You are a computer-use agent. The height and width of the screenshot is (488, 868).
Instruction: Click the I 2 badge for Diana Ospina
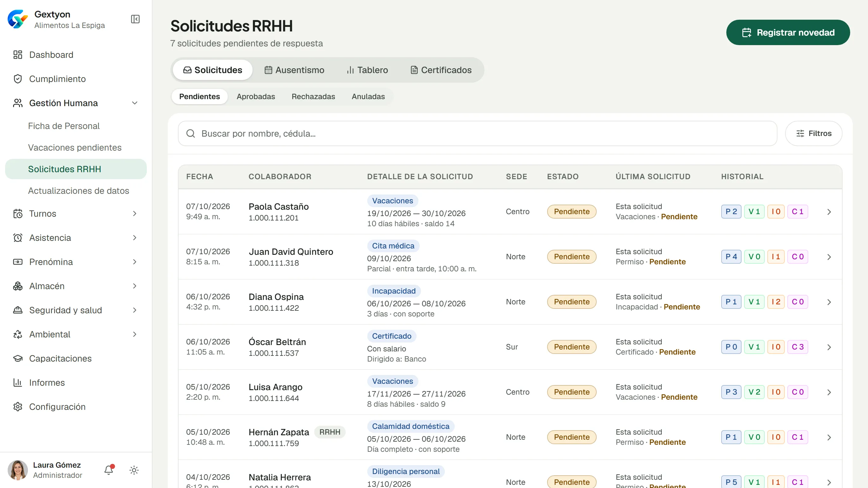tap(776, 302)
